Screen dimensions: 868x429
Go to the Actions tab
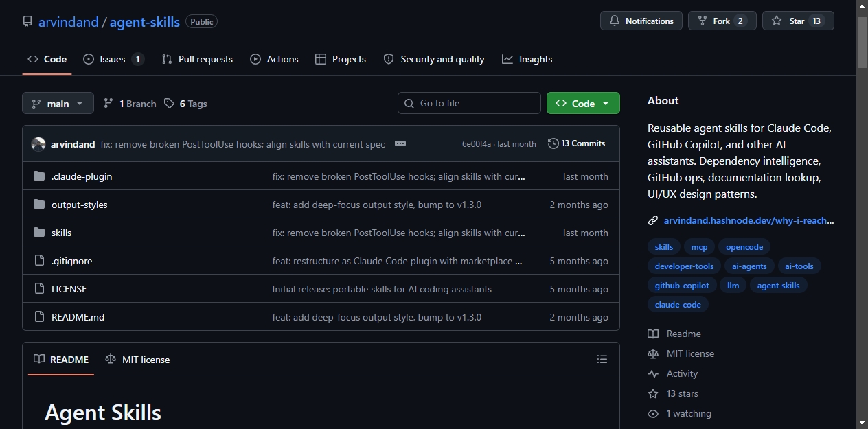tap(274, 59)
